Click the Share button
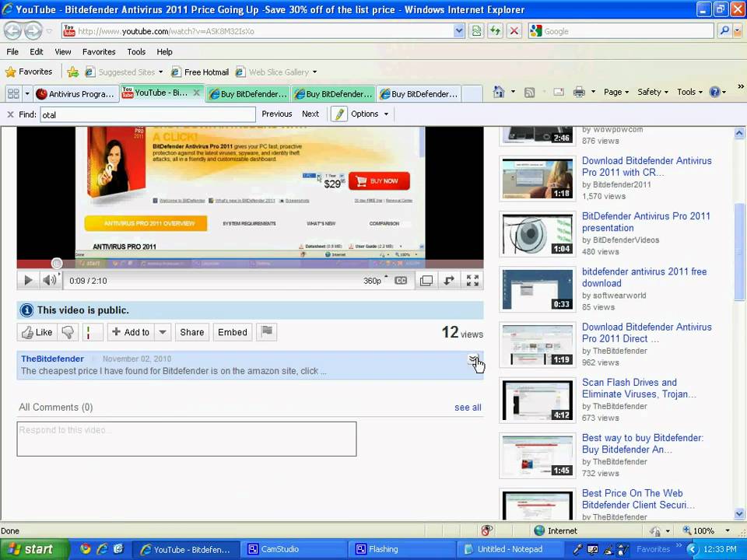This screenshot has width=747, height=560. click(192, 332)
